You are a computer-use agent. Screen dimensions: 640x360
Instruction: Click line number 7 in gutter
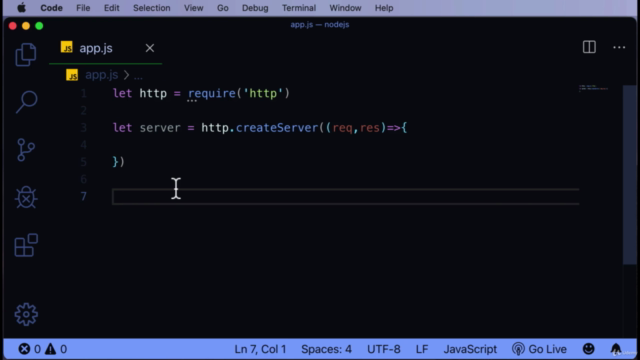pos(84,196)
